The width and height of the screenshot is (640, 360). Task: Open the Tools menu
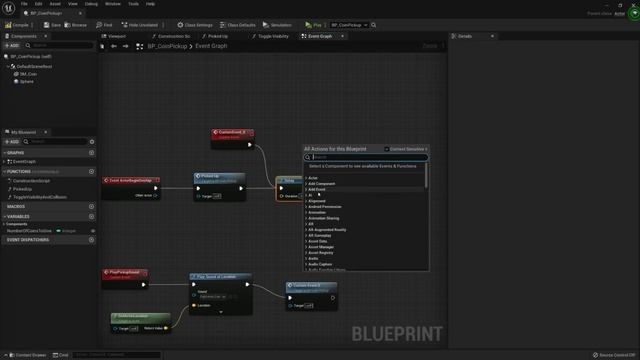pyautogui.click(x=133, y=4)
